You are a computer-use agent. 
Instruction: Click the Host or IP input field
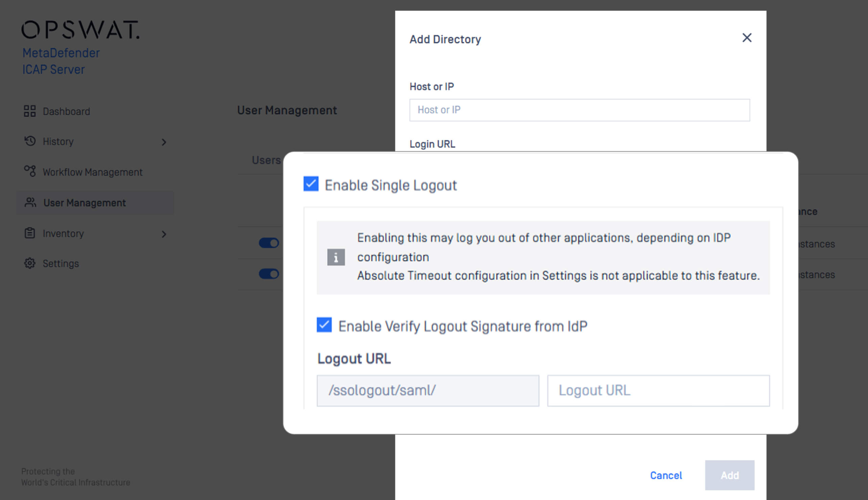tap(579, 110)
